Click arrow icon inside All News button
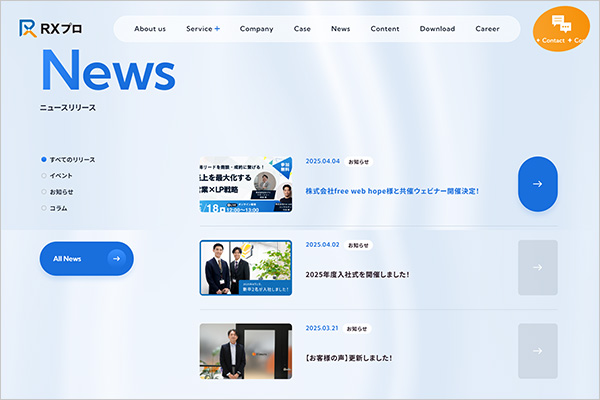Screen dimensions: 600x400 coord(116,259)
